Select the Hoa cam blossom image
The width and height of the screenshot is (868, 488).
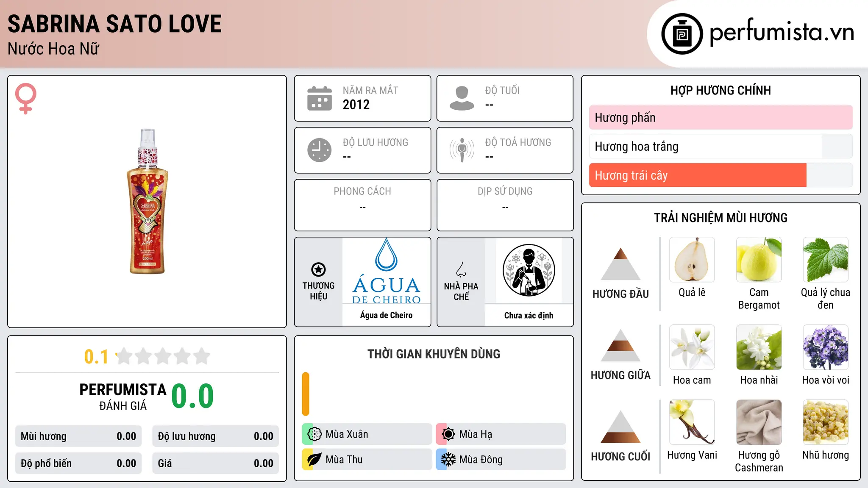click(692, 347)
